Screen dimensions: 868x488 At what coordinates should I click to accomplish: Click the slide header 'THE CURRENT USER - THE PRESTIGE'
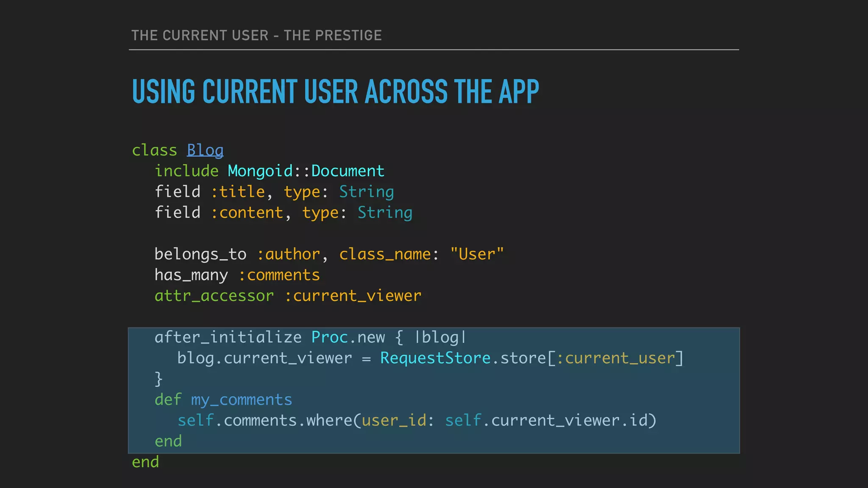tap(256, 35)
